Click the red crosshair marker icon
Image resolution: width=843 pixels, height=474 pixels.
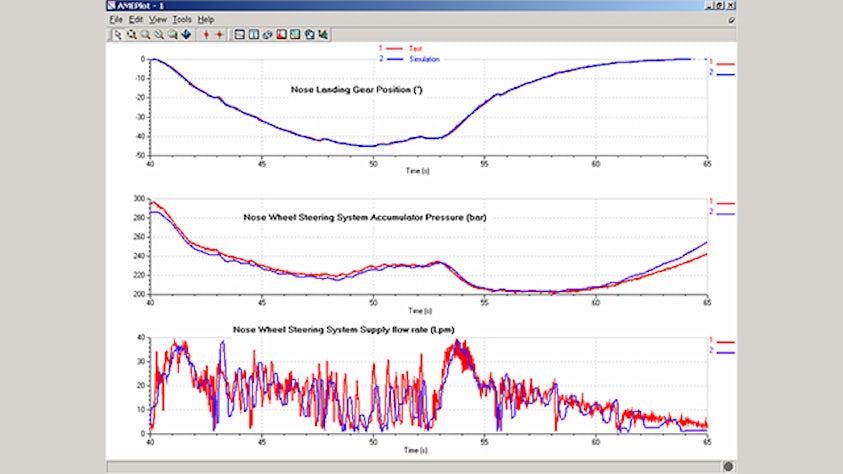pyautogui.click(x=219, y=35)
